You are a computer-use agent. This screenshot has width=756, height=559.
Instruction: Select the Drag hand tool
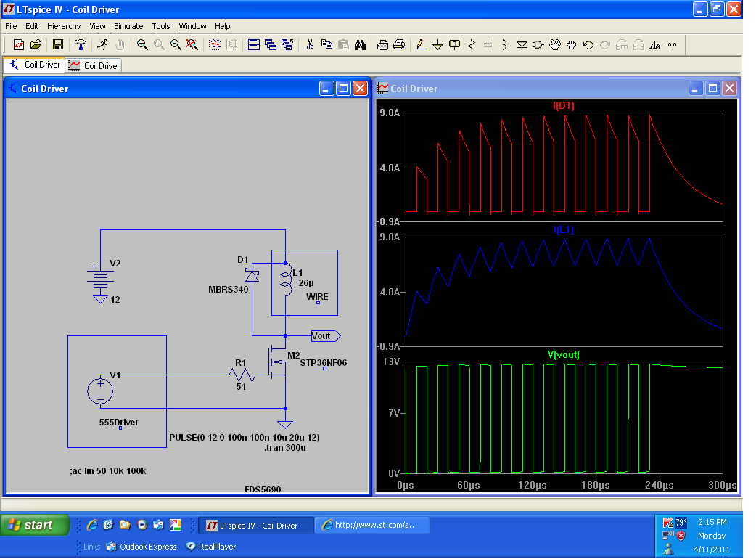pos(571,45)
